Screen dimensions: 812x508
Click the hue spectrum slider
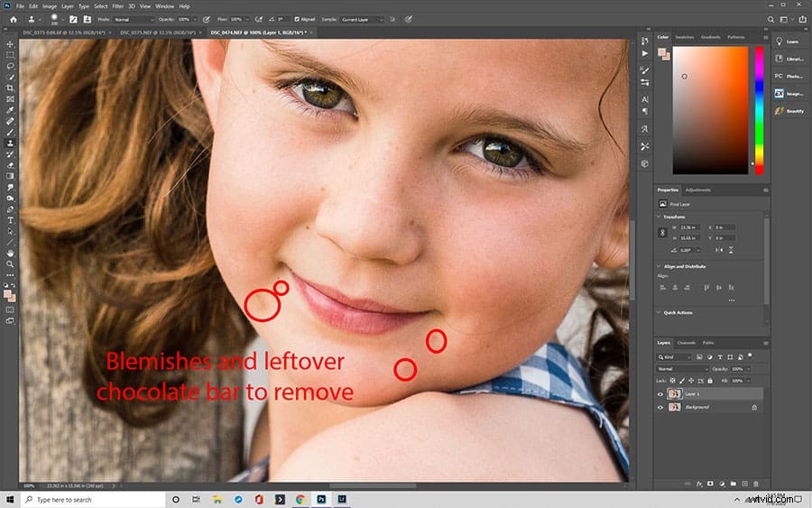coord(759,110)
